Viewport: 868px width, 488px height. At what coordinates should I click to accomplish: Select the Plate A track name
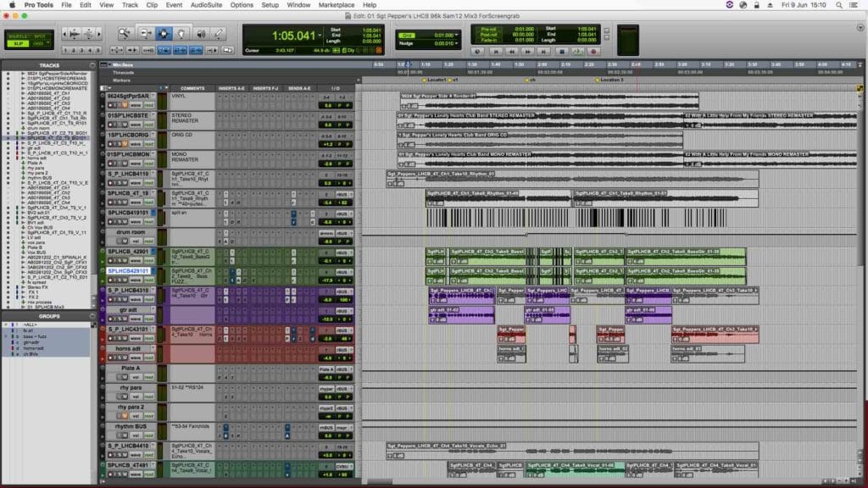point(131,369)
